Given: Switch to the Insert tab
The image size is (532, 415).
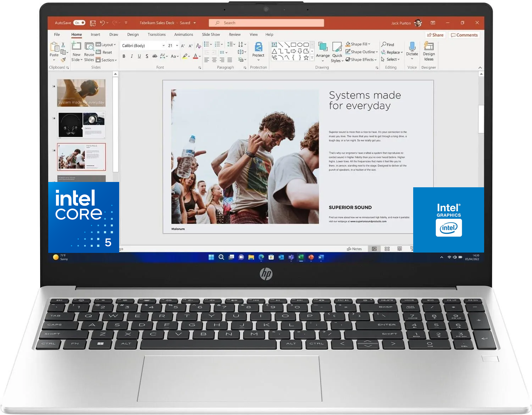Looking at the screenshot, I should coord(95,34).
